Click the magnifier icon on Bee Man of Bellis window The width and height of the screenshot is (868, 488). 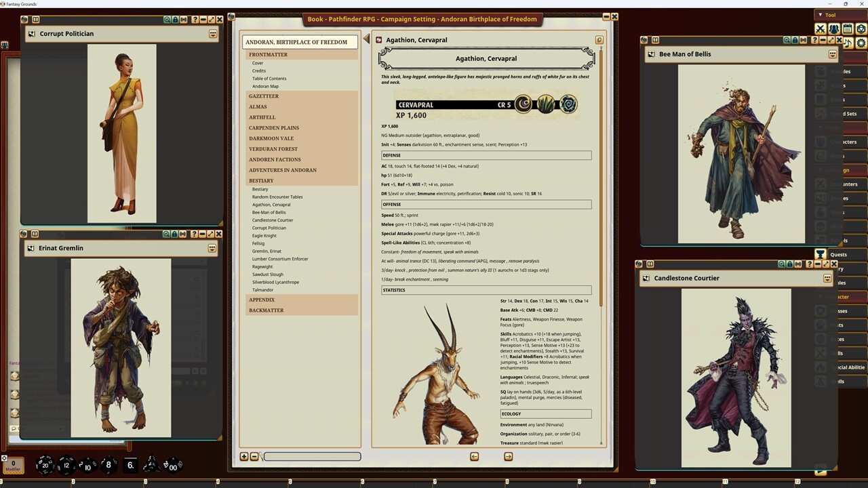pyautogui.click(x=787, y=40)
